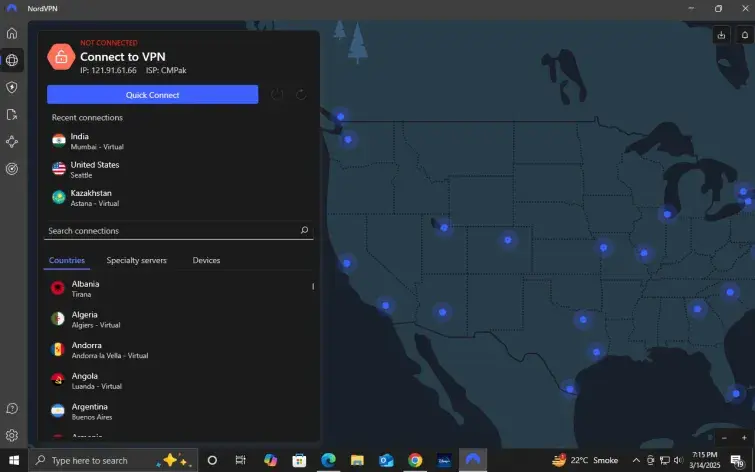Screen dimensions: 755x472
Task: Open Microsoft Edge from the taskbar
Action: point(328,460)
